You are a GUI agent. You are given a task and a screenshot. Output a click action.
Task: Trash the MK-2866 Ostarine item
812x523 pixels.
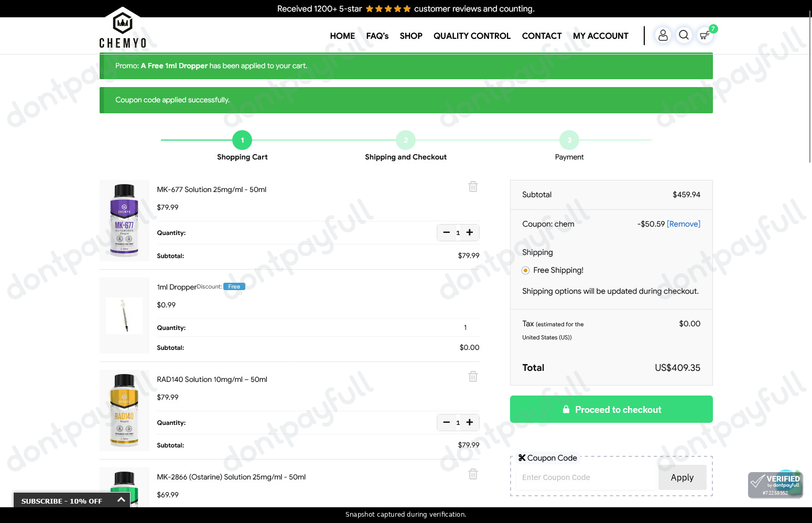pyautogui.click(x=473, y=474)
